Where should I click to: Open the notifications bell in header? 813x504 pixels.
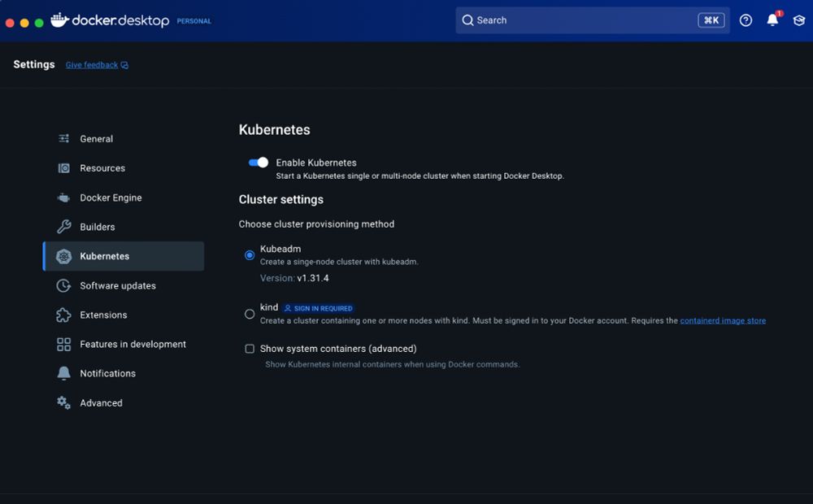tap(772, 20)
